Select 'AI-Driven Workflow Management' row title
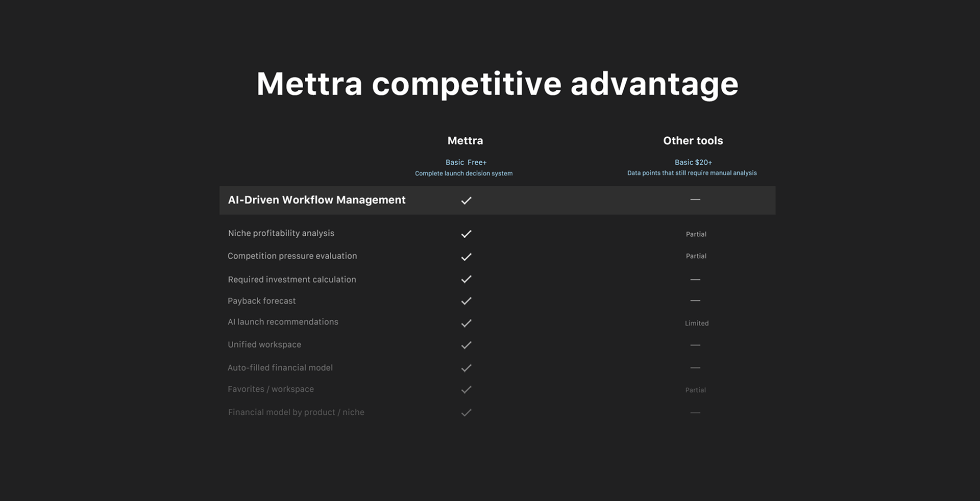The image size is (980, 501). 316,200
